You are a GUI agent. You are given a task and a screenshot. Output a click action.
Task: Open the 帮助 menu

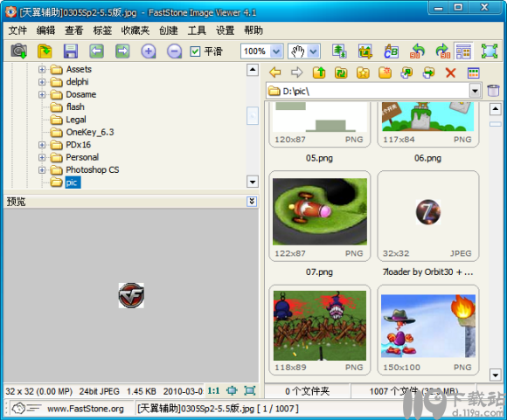(253, 31)
